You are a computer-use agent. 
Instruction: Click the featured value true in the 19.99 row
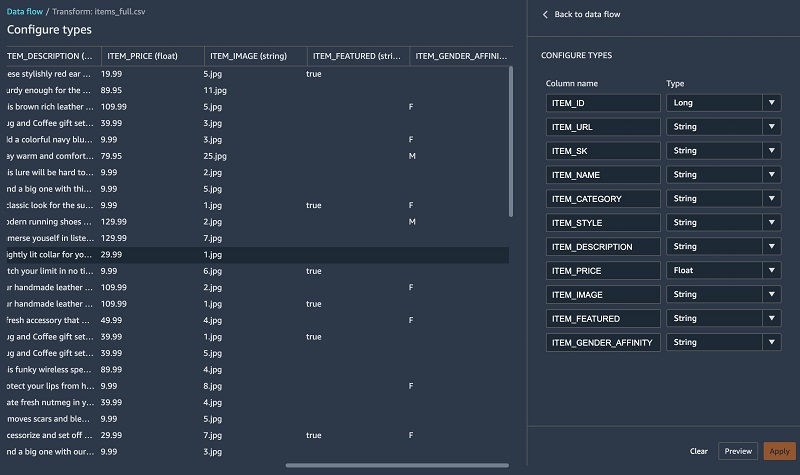click(314, 74)
